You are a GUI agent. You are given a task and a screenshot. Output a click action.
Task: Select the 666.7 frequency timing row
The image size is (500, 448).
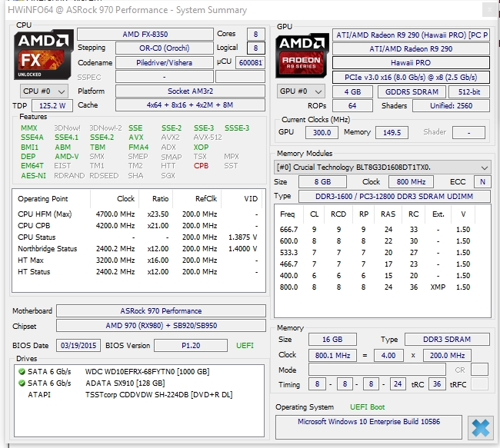pyautogui.click(x=382, y=230)
